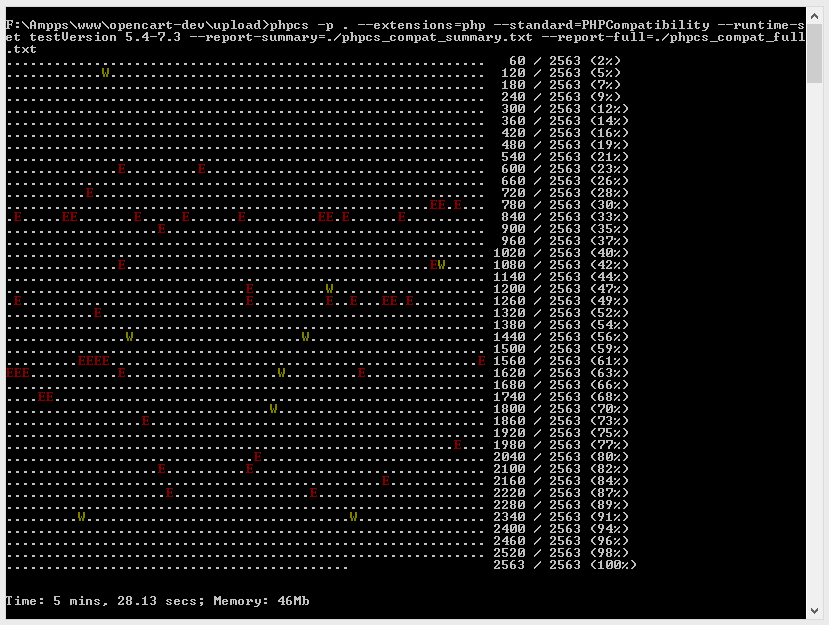Click the '2563 / 2563 (100%)' progress text
Screen dimensions: 829x625
(x=565, y=565)
